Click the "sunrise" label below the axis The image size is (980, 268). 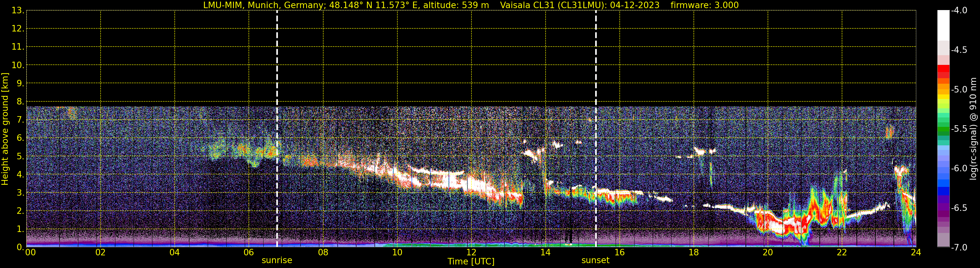[277, 261]
